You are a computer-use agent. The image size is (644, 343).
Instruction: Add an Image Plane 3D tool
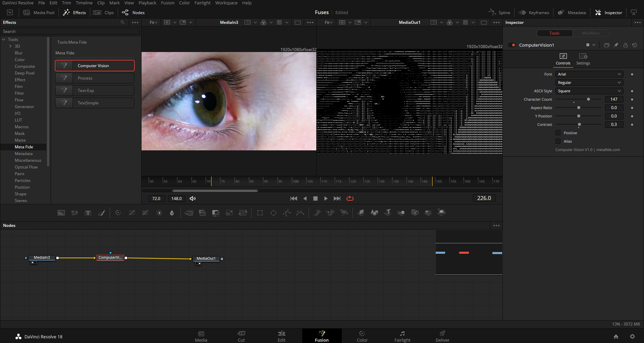[361, 212]
